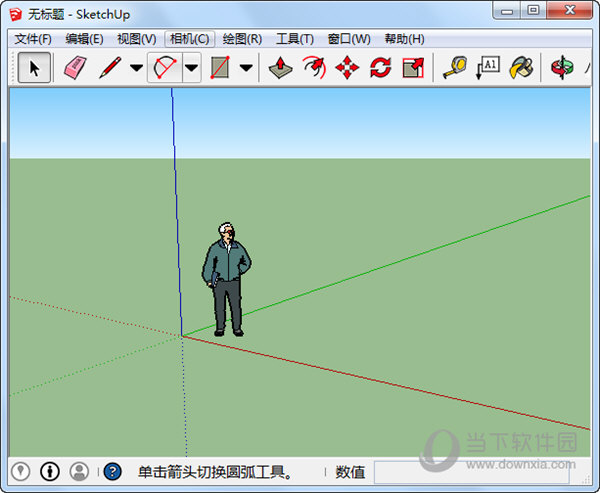The image size is (600, 493).
Task: Choose the pencil Line tool
Action: tap(110, 68)
